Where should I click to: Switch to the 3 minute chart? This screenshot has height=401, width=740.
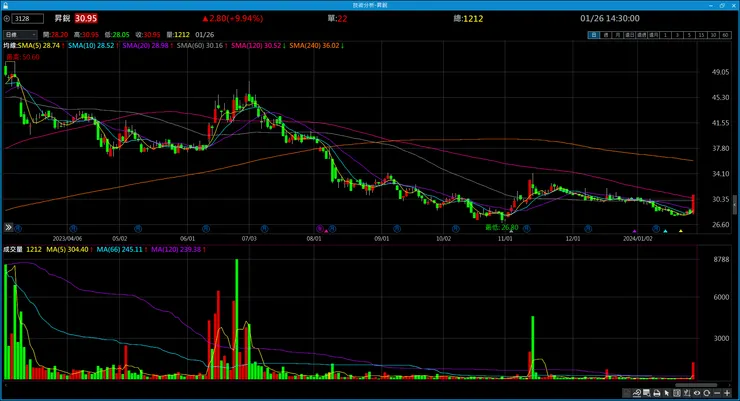tap(677, 35)
